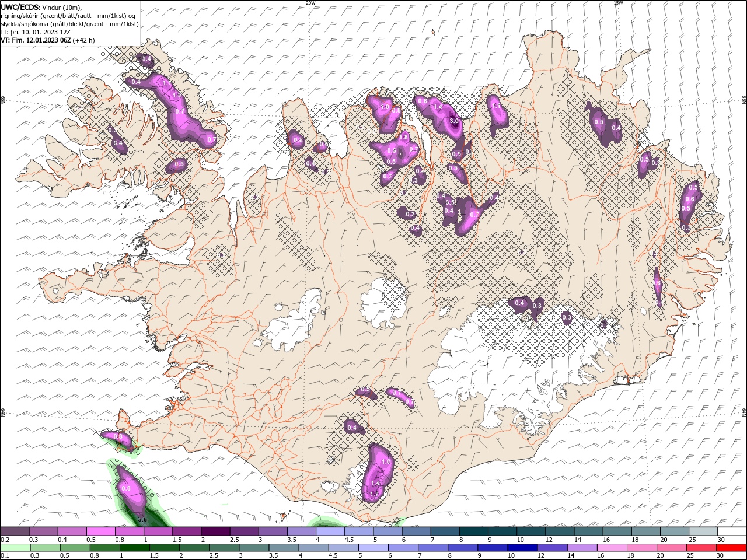Click the UWC/ECDS title text
747x560 pixels.
click(x=20, y=7)
